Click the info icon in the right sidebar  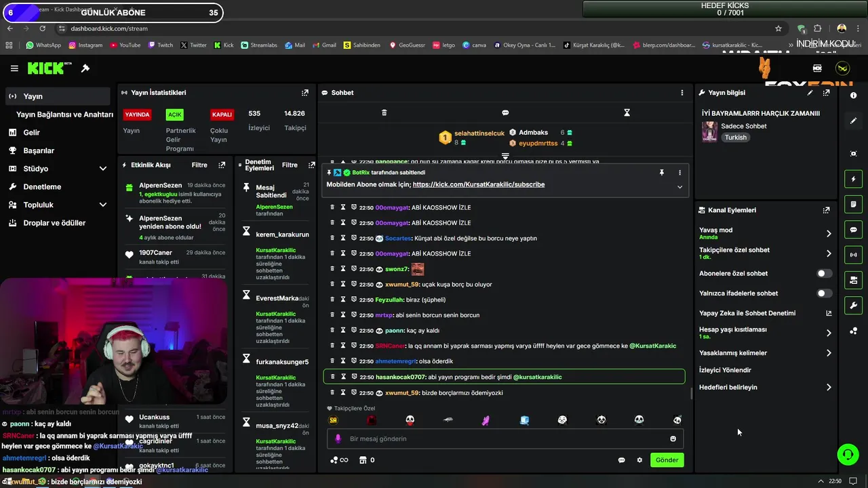(853, 96)
